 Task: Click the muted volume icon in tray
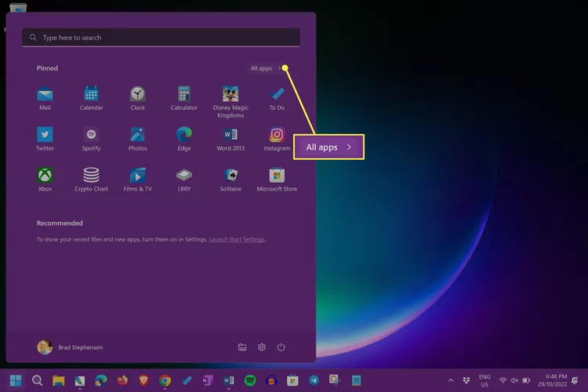[514, 380]
